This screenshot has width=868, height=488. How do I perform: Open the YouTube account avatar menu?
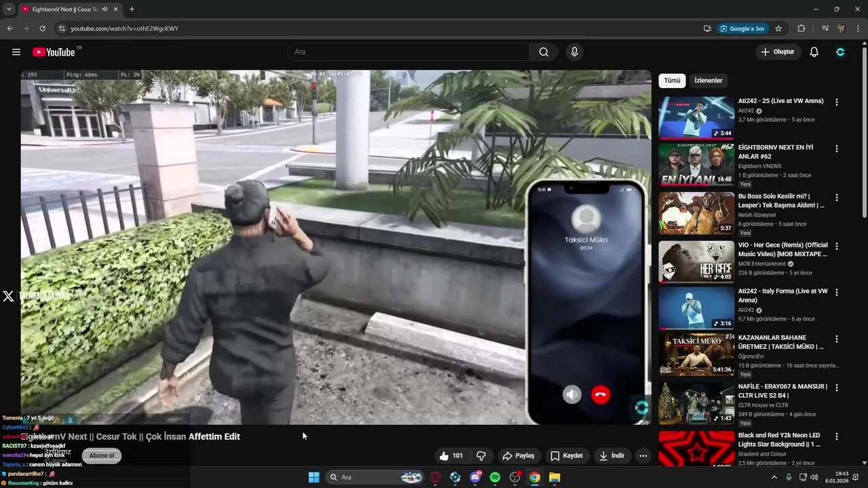(840, 52)
